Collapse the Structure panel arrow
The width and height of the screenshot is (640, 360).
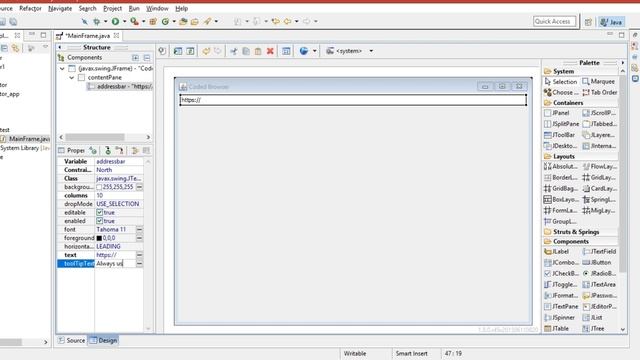click(60, 47)
